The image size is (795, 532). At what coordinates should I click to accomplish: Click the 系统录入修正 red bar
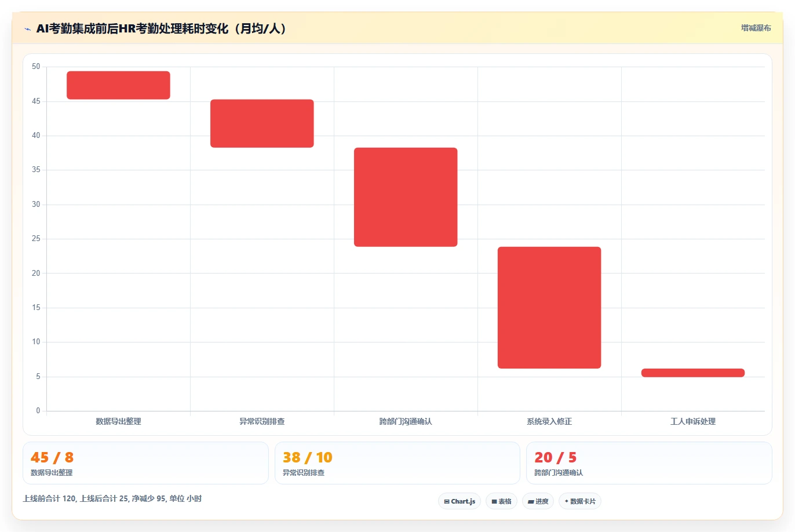click(x=549, y=308)
